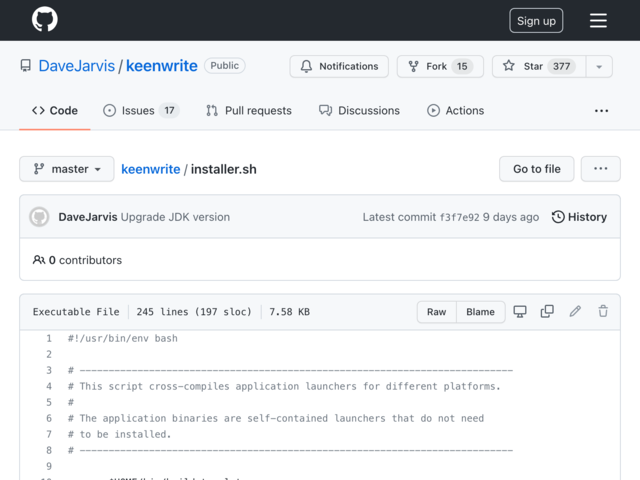Switch to the Code tab
Screen dimensions: 640x480
(x=55, y=111)
